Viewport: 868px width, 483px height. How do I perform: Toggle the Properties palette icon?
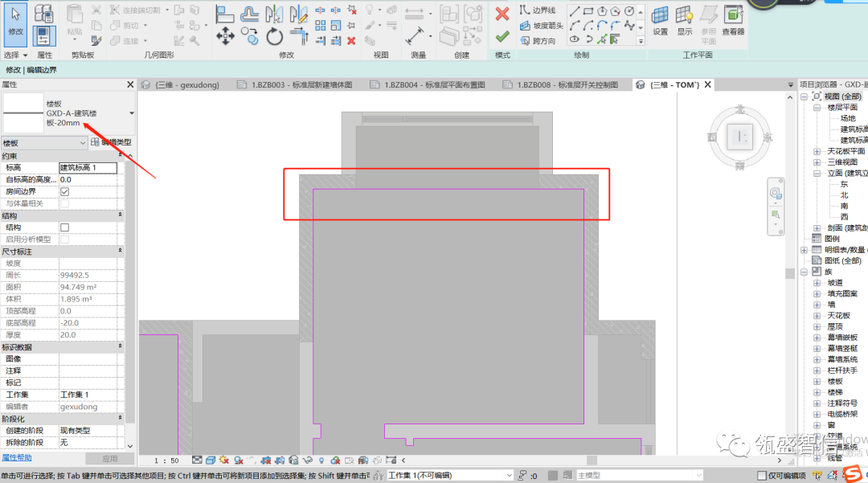tap(43, 36)
